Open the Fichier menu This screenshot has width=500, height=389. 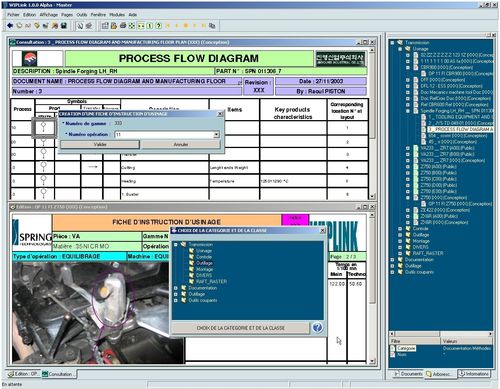click(x=13, y=15)
